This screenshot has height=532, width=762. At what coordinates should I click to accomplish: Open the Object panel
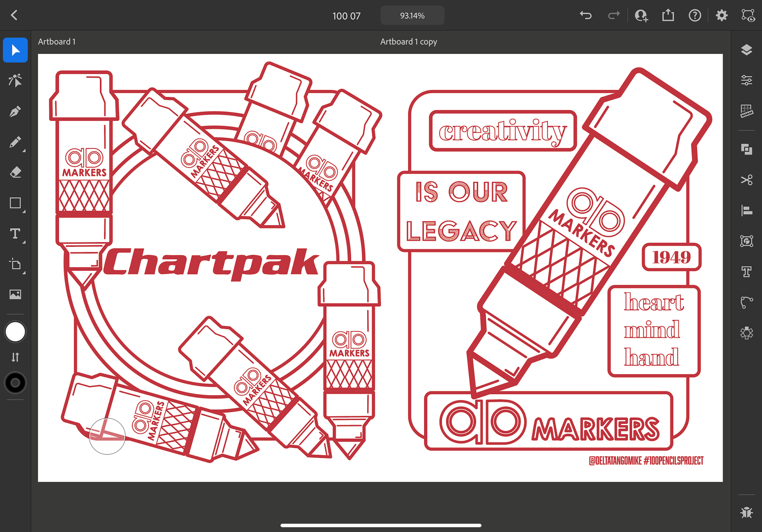pyautogui.click(x=747, y=241)
